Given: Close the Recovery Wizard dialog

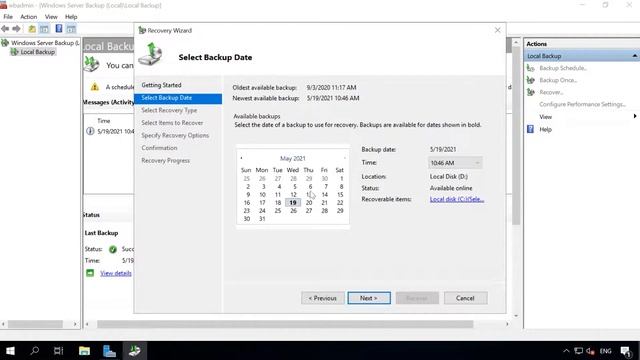Looking at the screenshot, I should coord(498,30).
